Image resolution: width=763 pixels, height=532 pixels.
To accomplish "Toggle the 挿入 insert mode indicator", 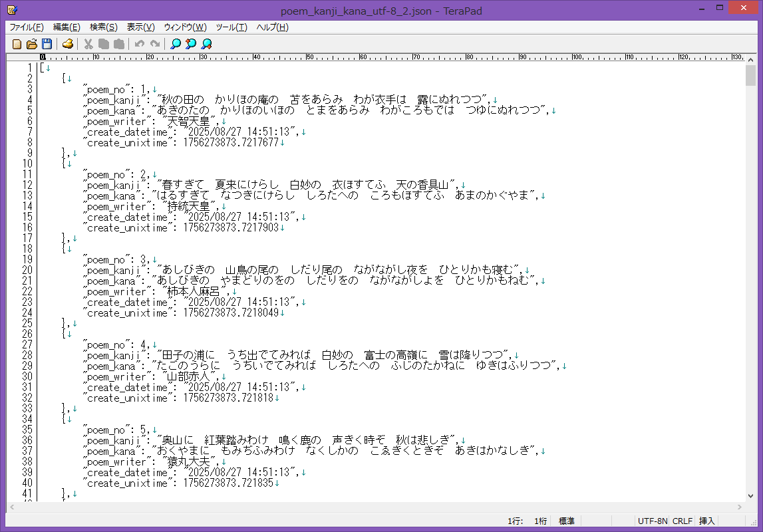I will click(x=706, y=521).
